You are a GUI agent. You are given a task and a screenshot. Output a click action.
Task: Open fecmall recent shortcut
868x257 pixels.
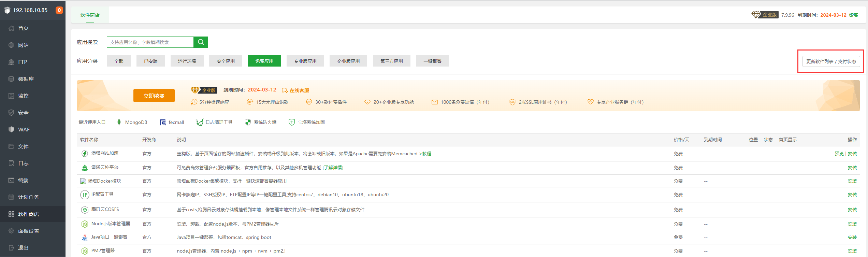pyautogui.click(x=172, y=122)
